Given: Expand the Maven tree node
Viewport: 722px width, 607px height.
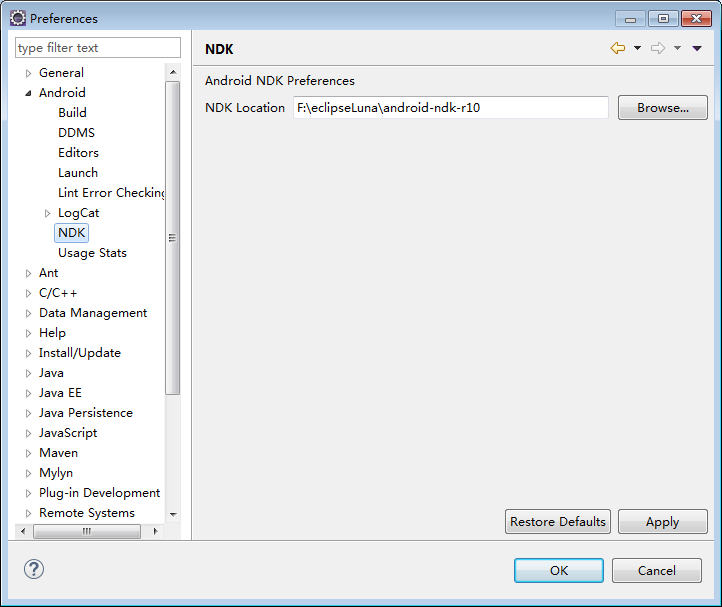Looking at the screenshot, I should click(29, 453).
